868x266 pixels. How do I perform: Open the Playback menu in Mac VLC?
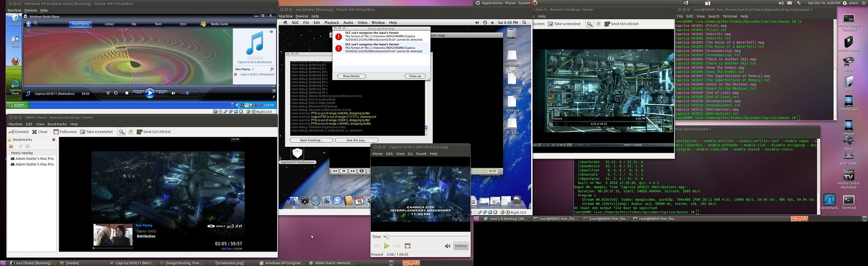coord(331,23)
